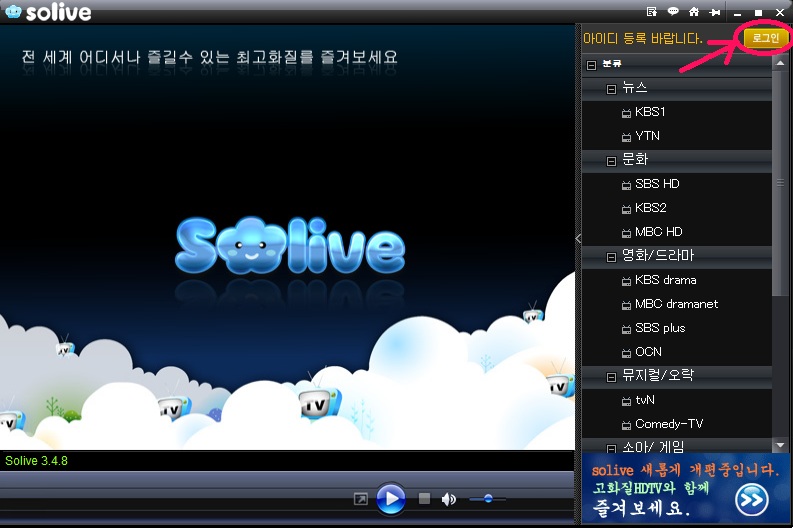Minimize the solive window

tap(737, 13)
